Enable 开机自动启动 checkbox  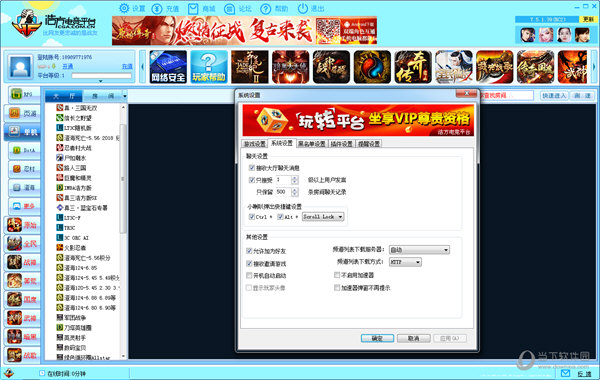tap(249, 276)
